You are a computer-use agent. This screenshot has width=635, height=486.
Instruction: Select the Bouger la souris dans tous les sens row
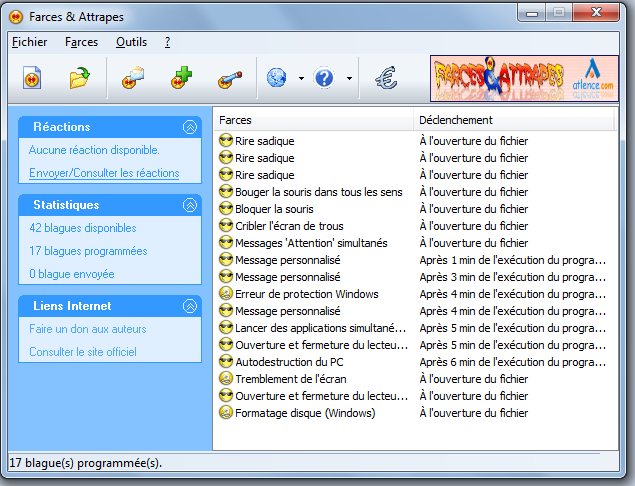tap(413, 192)
